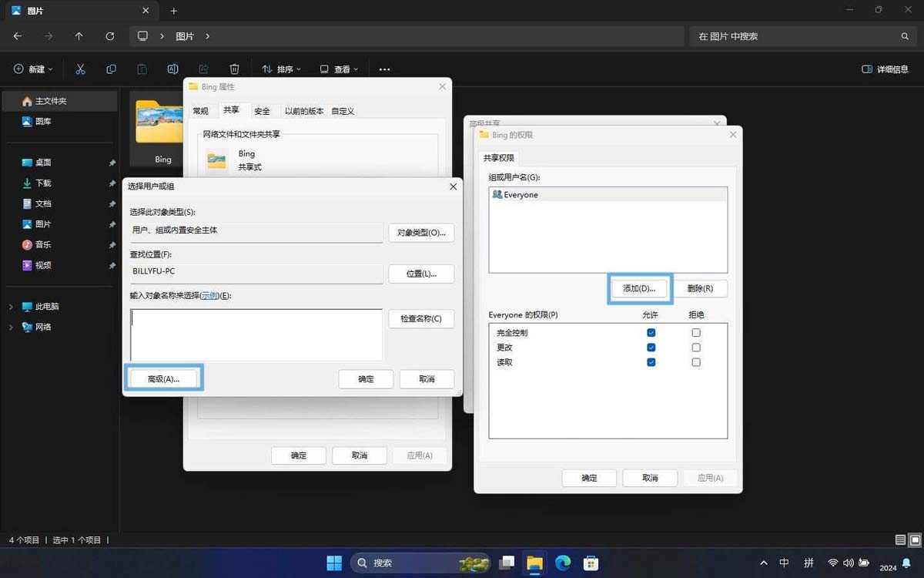Click the Up arrow navigation icon
The height and width of the screenshot is (578, 924).
(79, 36)
